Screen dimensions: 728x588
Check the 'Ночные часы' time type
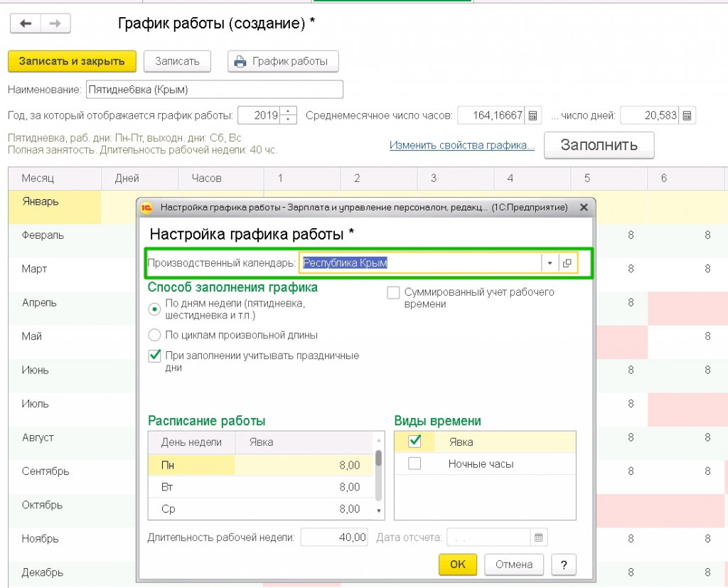tap(414, 464)
